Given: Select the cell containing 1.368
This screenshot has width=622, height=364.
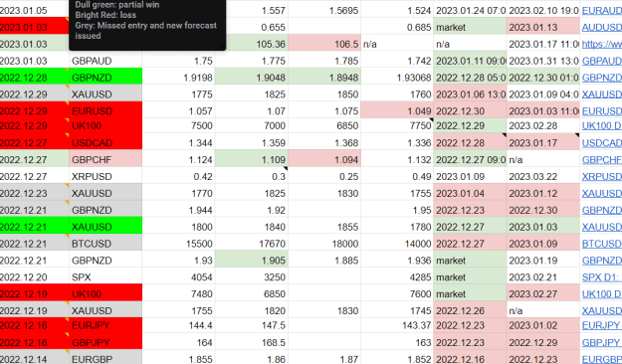Looking at the screenshot, I should pyautogui.click(x=324, y=141).
